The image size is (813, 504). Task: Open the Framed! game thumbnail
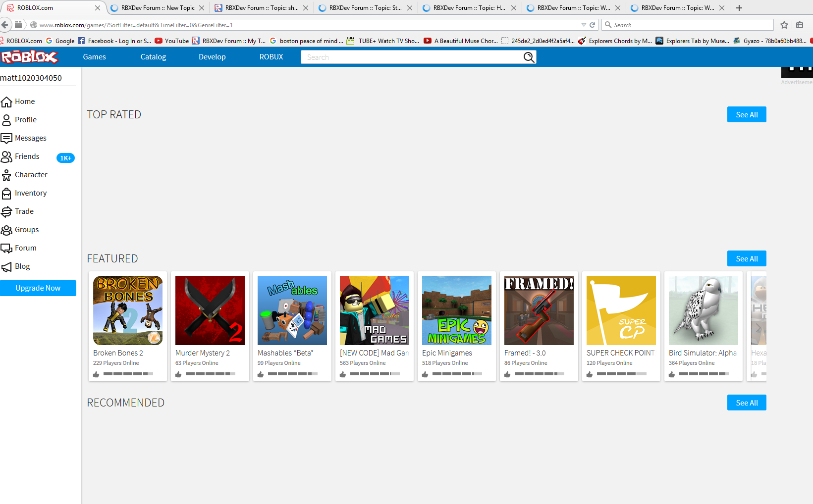pyautogui.click(x=539, y=310)
